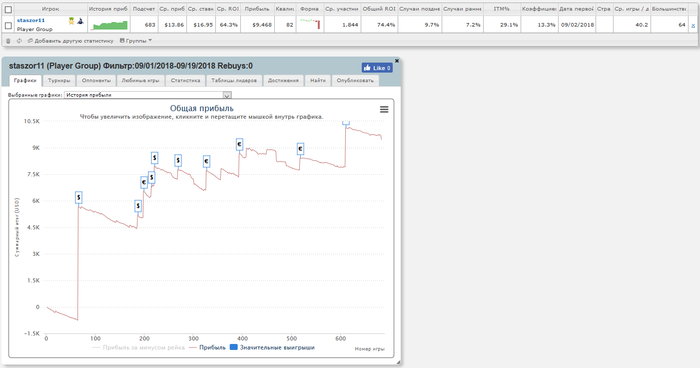Click Добавить другую статистику link
Image resolution: width=700 pixels, height=368 pixels.
71,41
